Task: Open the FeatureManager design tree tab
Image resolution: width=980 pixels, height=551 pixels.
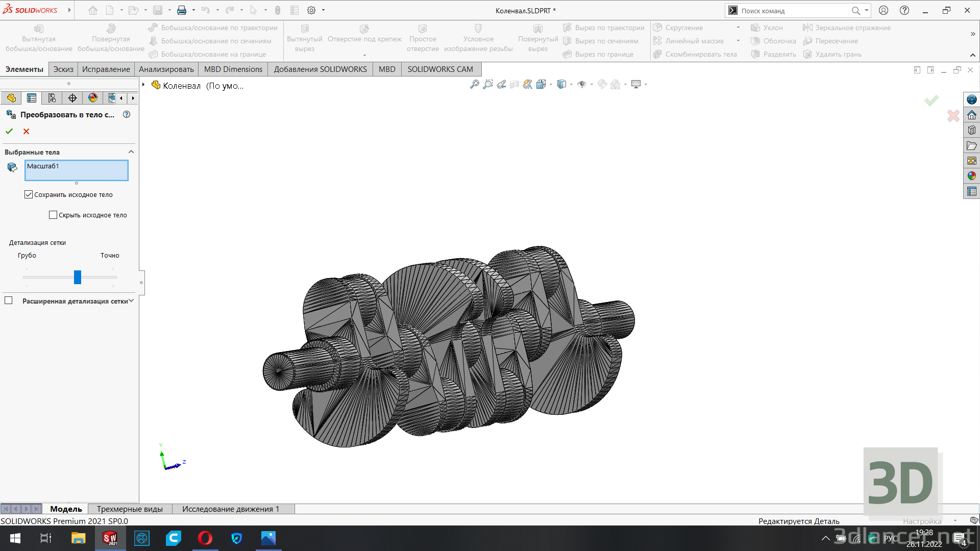Action: click(11, 98)
